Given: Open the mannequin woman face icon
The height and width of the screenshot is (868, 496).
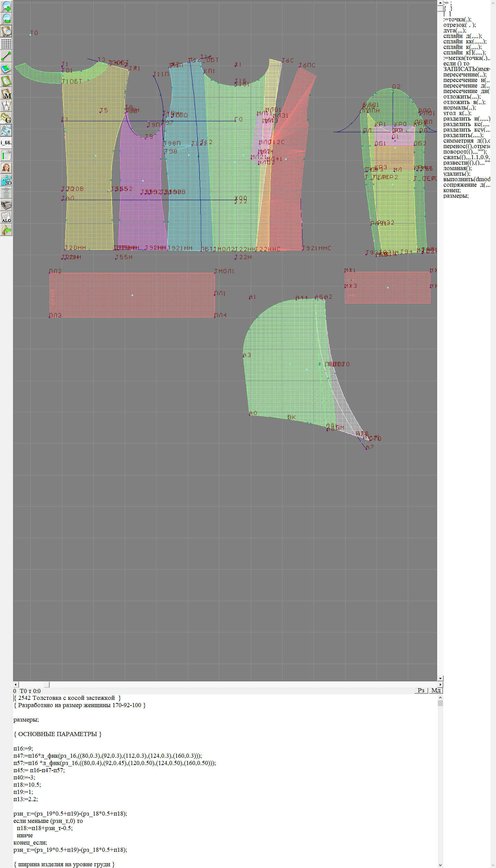Looking at the screenshot, I should 6,168.
